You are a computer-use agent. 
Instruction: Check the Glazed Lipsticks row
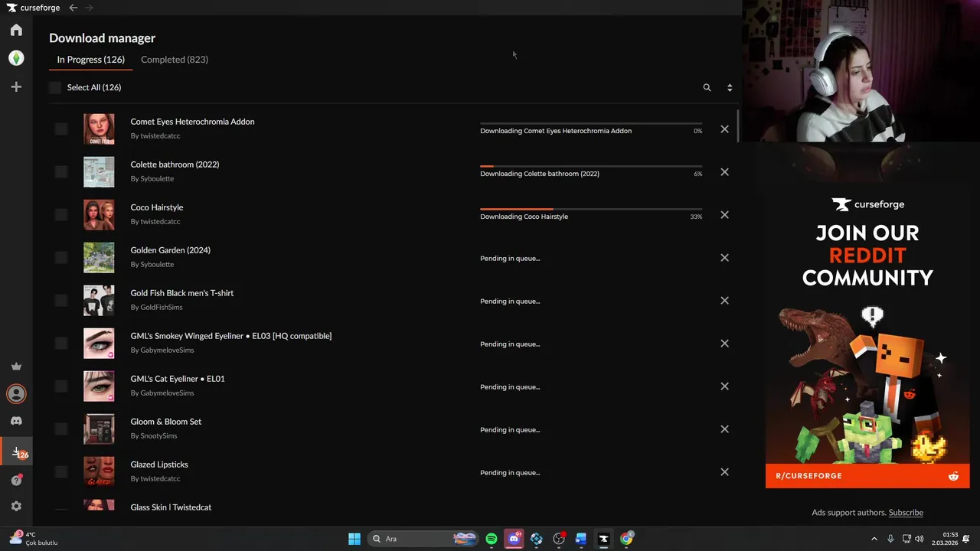pos(61,472)
